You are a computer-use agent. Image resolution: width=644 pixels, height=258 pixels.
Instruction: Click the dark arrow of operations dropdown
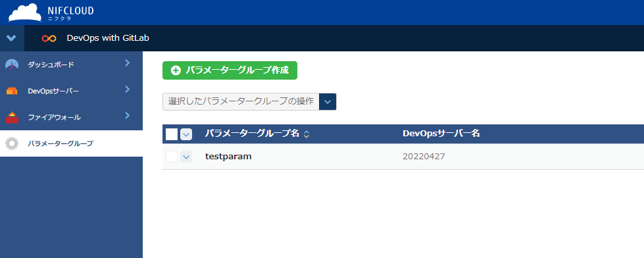[328, 102]
